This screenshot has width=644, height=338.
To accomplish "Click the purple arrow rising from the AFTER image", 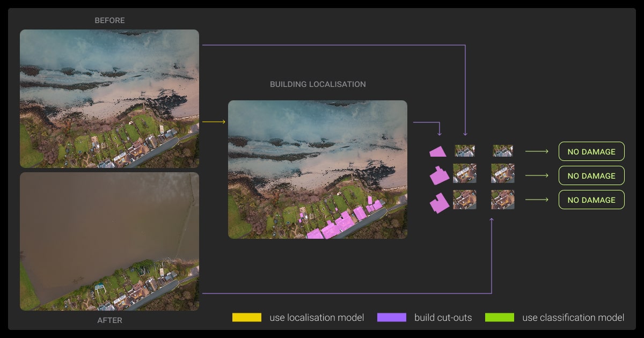I will tap(491, 252).
